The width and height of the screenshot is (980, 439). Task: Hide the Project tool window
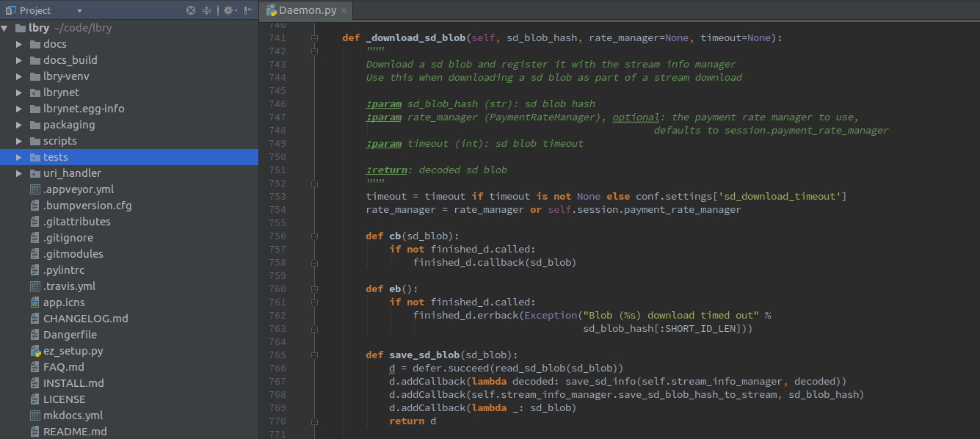pyautogui.click(x=249, y=10)
